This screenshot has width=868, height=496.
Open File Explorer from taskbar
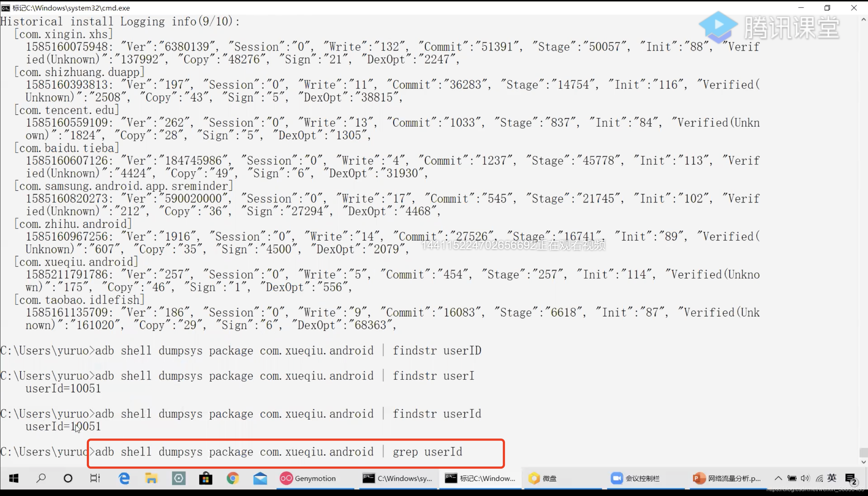(151, 478)
